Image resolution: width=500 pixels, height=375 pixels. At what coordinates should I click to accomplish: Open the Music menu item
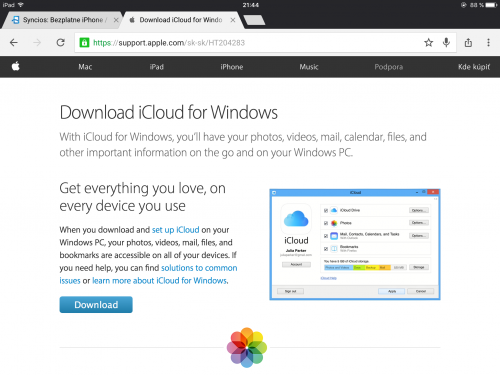tap(309, 67)
